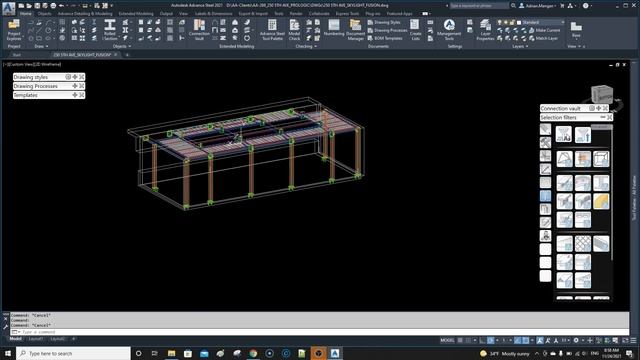Open File Explorer from the taskbar
The image size is (640, 360).
click(171, 353)
